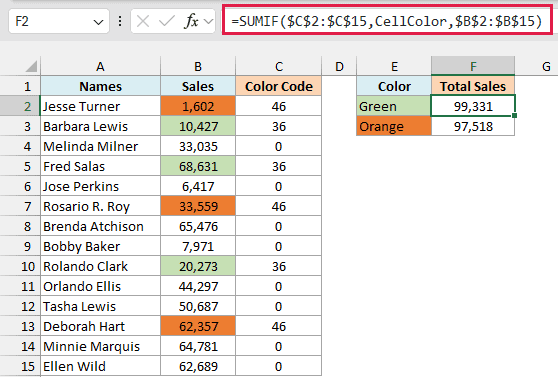
Task: Select column D header
Action: (x=339, y=66)
